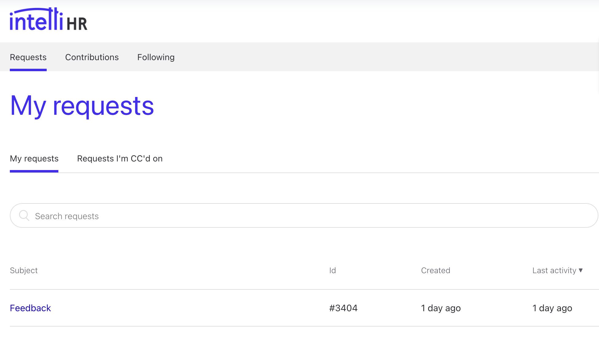
Task: Sort by the Created column header
Action: click(435, 270)
